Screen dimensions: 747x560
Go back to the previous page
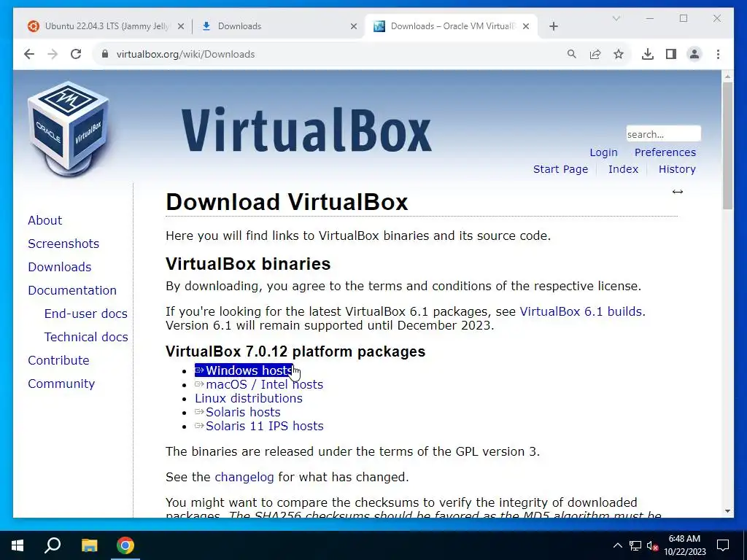[x=29, y=54]
